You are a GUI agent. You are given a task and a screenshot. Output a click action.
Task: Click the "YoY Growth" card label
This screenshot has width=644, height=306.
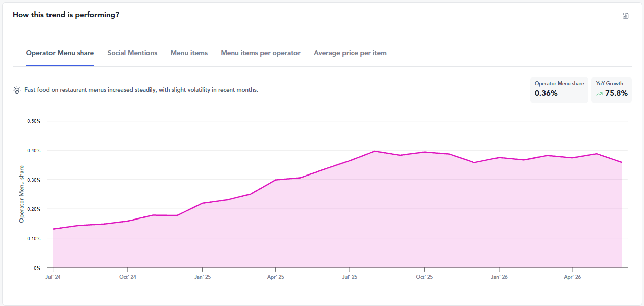[x=610, y=84]
